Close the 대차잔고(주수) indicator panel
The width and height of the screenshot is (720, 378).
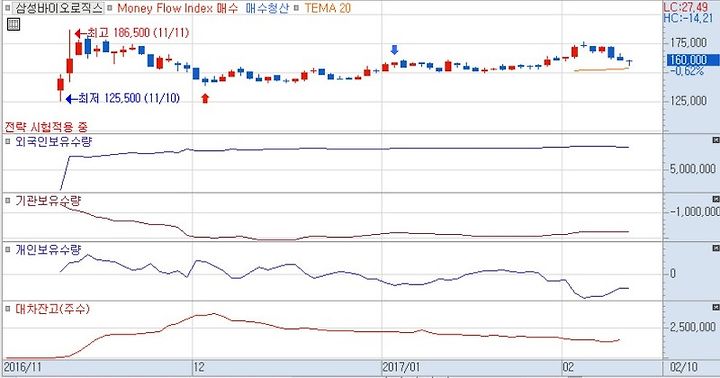(715, 307)
